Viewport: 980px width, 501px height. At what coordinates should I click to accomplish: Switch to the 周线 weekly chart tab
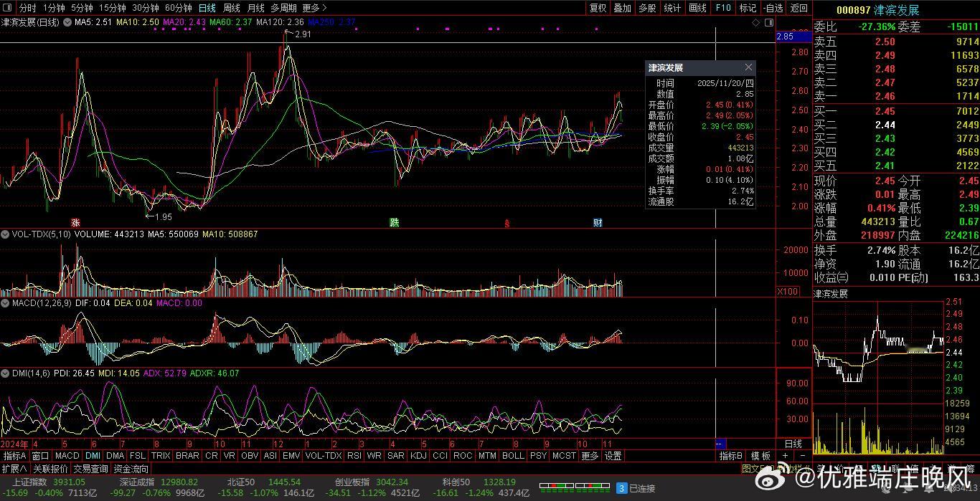[x=232, y=8]
